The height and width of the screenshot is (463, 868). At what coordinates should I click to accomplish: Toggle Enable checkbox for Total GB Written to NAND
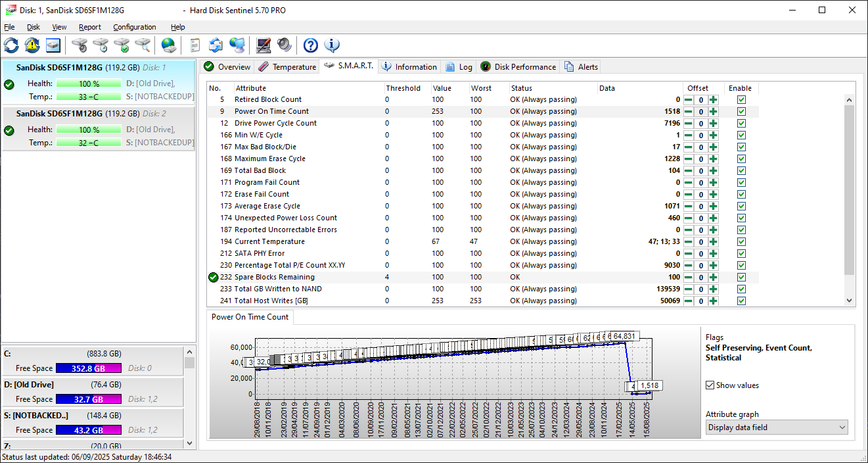(741, 289)
